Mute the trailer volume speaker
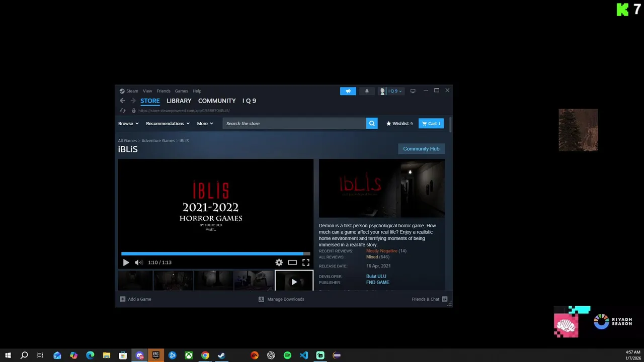This screenshot has height=362, width=644. pos(138,262)
